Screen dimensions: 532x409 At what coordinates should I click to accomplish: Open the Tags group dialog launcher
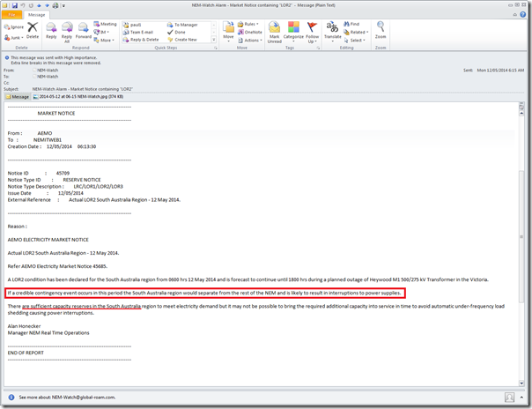[x=318, y=48]
